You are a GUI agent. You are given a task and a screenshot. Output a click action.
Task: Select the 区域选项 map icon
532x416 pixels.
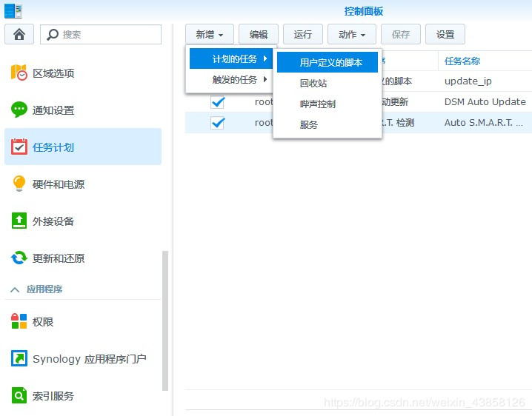(19, 73)
